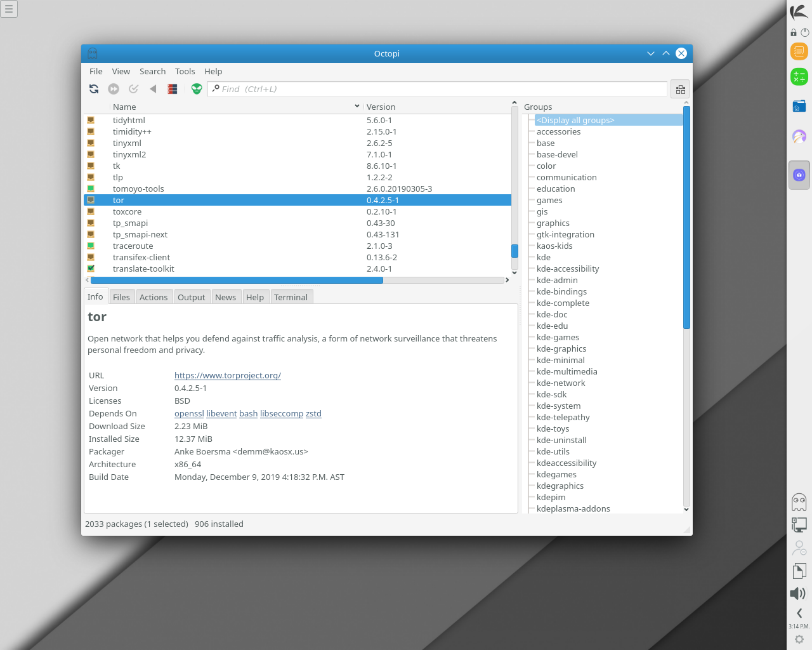Click the power button icon
Image resolution: width=812 pixels, height=650 pixels.
805,32
